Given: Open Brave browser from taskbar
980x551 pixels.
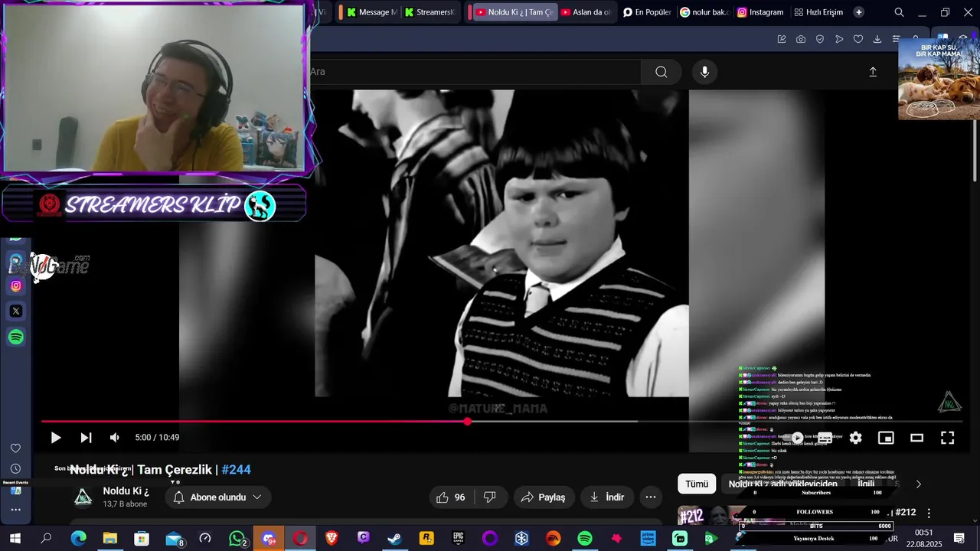Looking at the screenshot, I should (332, 539).
